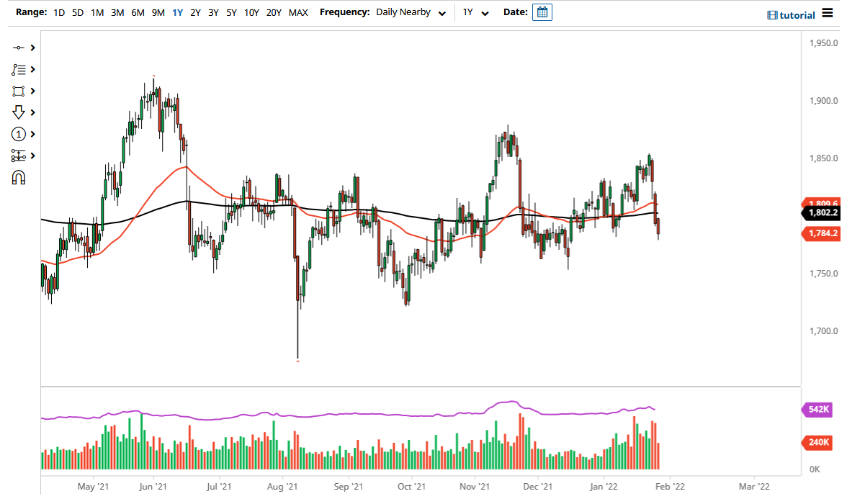Open the date calendar picker

coord(542,12)
